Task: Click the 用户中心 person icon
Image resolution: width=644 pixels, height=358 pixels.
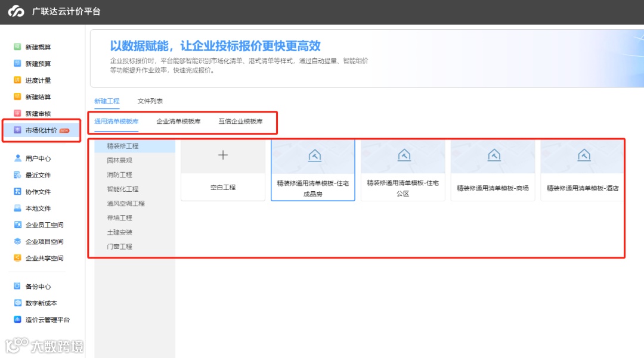Action: 17,158
